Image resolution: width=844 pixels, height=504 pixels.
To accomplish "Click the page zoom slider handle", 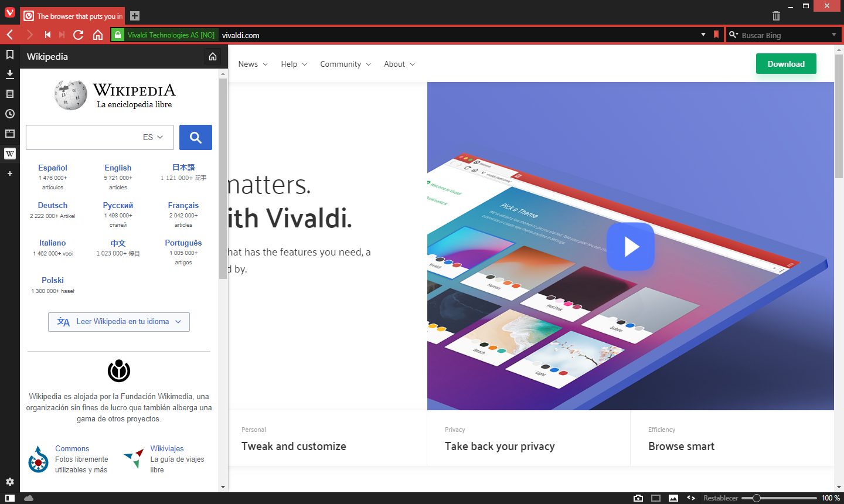I will 757,498.
